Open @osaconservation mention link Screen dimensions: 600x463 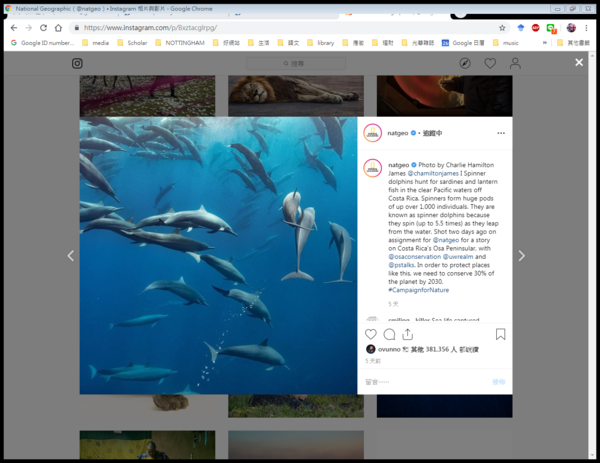[414, 257]
